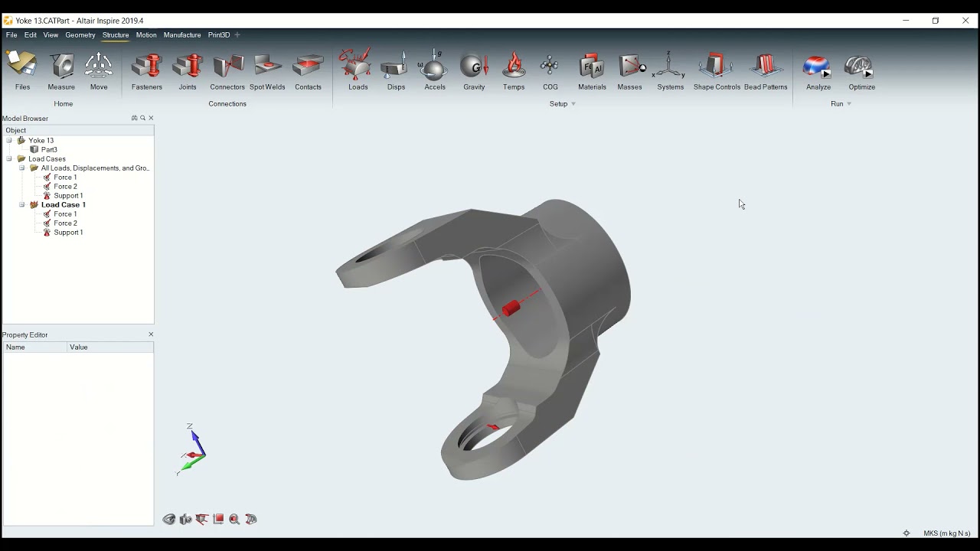Collapse All Loads, Displacements group
980x551 pixels.
pyautogui.click(x=22, y=168)
